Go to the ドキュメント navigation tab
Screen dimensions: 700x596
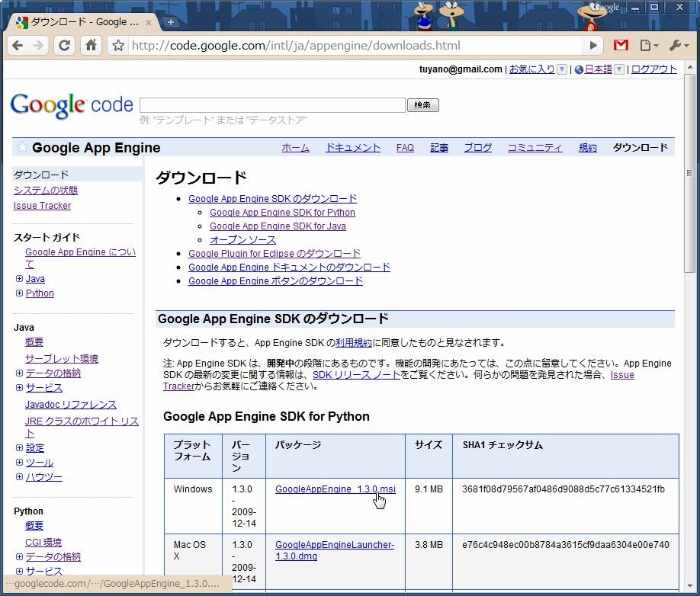click(352, 148)
